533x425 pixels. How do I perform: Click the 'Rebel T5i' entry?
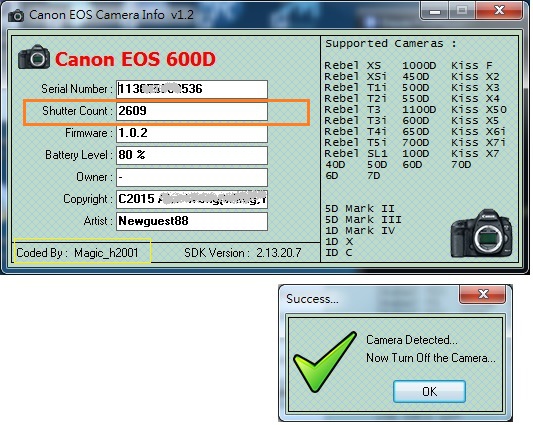click(x=355, y=143)
